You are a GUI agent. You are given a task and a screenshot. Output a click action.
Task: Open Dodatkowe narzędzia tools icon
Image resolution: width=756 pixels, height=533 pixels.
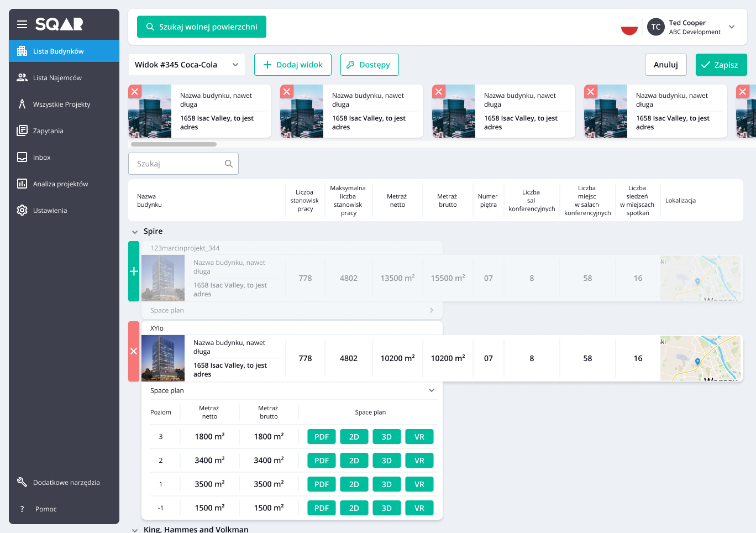click(x=22, y=483)
